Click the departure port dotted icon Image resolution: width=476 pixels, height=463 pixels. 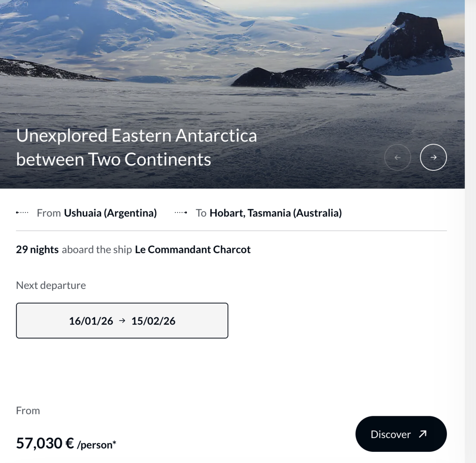(22, 213)
